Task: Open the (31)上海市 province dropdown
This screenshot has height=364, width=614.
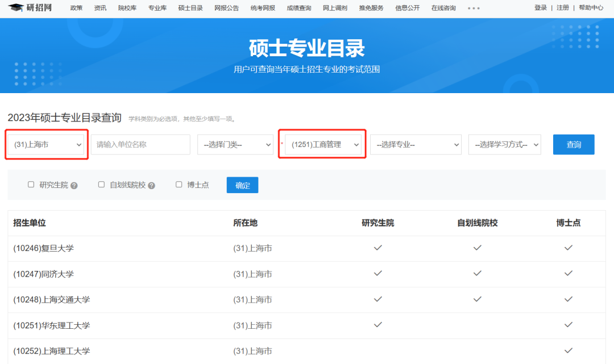Action: tap(47, 145)
